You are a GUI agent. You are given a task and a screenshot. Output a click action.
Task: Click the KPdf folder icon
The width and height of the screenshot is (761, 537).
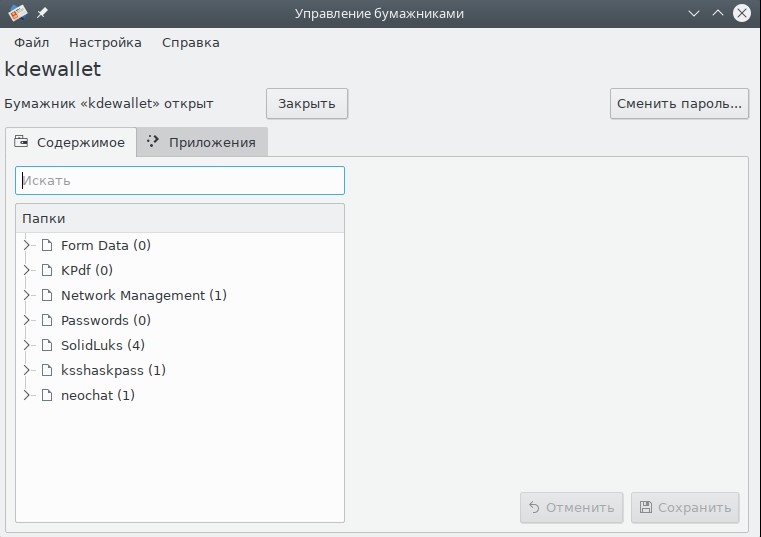coord(47,270)
